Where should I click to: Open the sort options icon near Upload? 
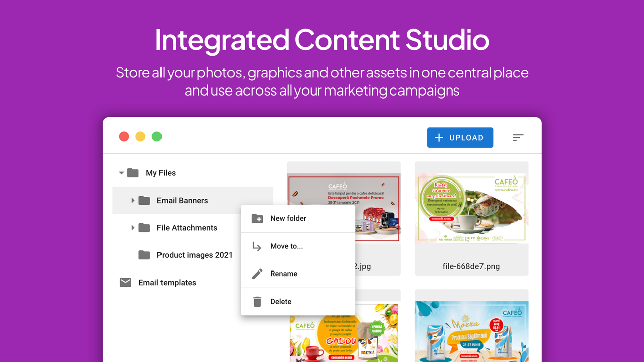pyautogui.click(x=518, y=137)
